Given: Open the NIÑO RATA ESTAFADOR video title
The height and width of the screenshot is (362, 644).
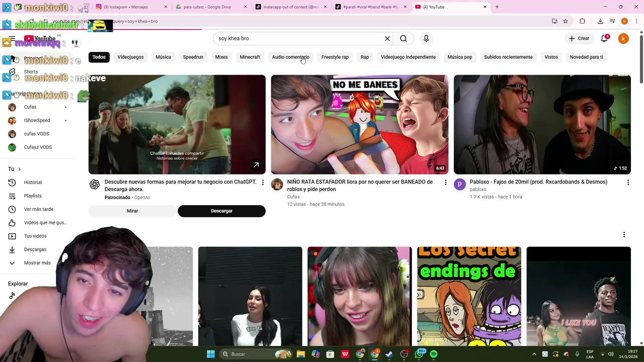Looking at the screenshot, I should [x=360, y=186].
